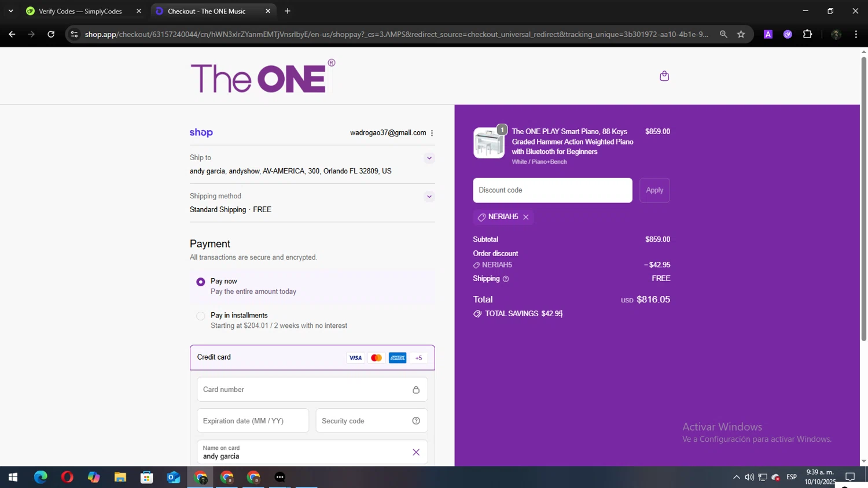The height and width of the screenshot is (488, 868).
Task: Select the Pay now option
Action: point(201,282)
